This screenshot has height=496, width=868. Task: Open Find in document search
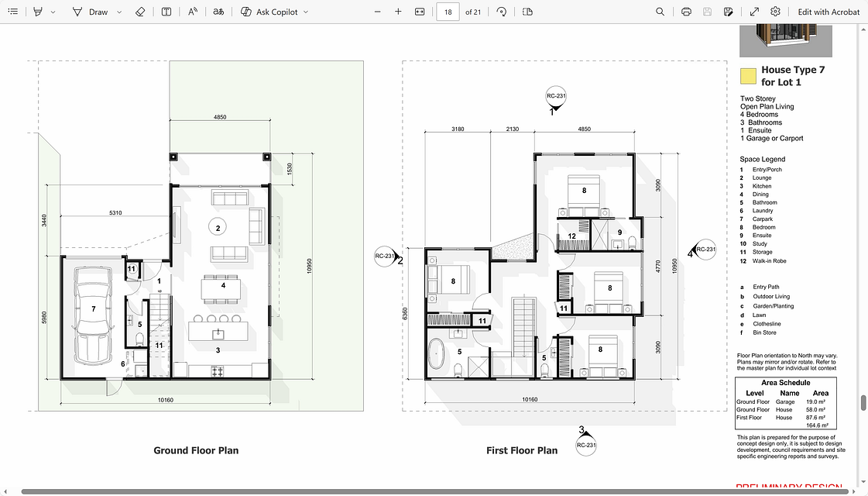tap(660, 12)
